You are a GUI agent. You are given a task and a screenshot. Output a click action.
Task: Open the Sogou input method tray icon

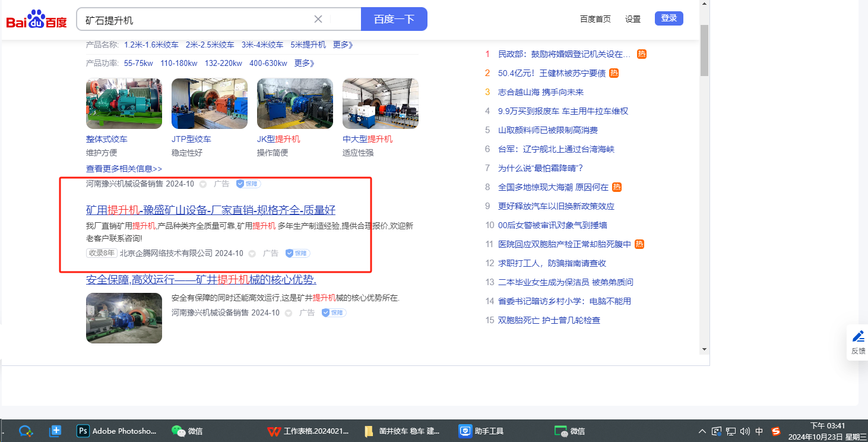[x=776, y=431]
